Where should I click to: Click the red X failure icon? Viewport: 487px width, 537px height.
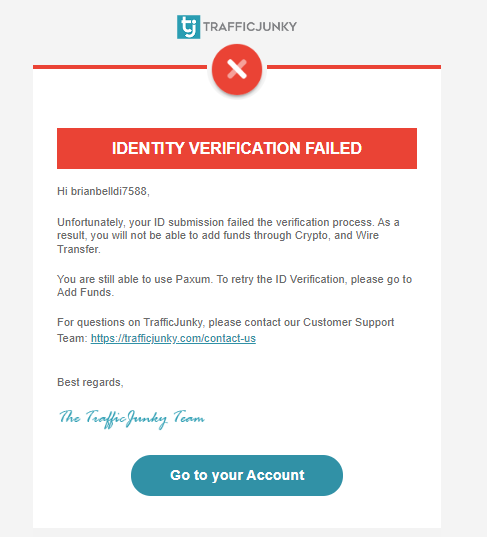click(237, 69)
